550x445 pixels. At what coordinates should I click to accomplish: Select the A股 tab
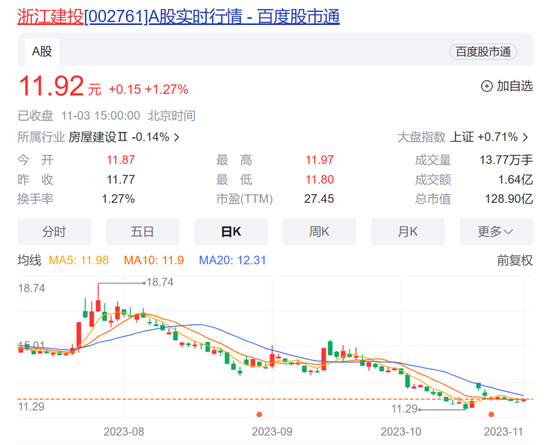42,52
